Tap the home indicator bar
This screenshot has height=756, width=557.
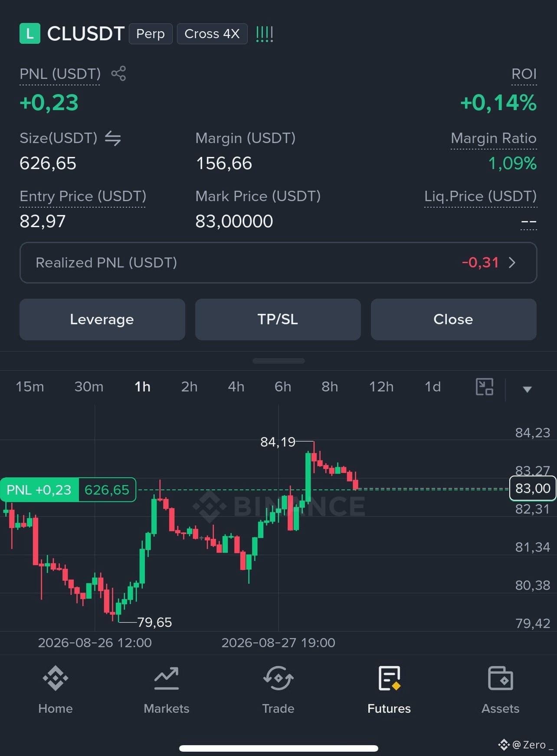click(278, 748)
